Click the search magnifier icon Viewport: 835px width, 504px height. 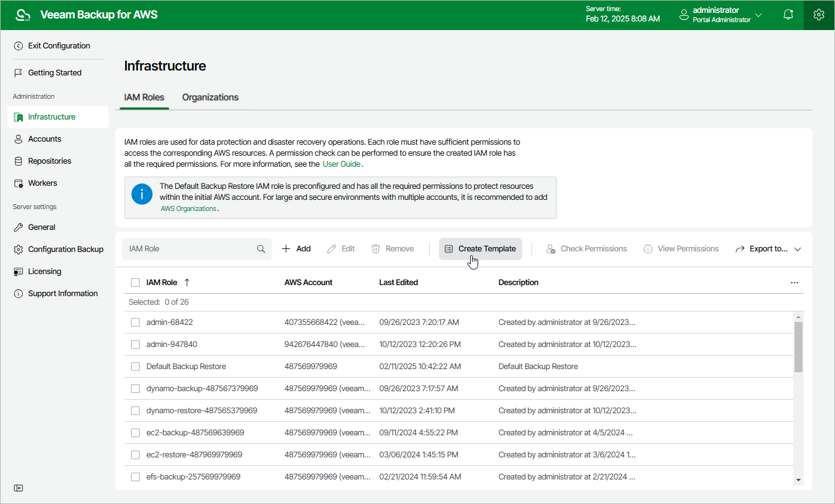(261, 249)
